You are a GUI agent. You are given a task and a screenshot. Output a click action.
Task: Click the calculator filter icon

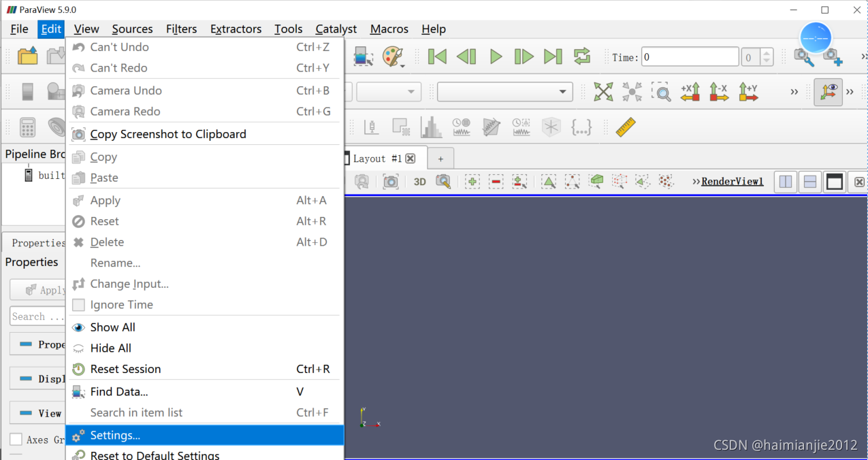[x=27, y=127]
